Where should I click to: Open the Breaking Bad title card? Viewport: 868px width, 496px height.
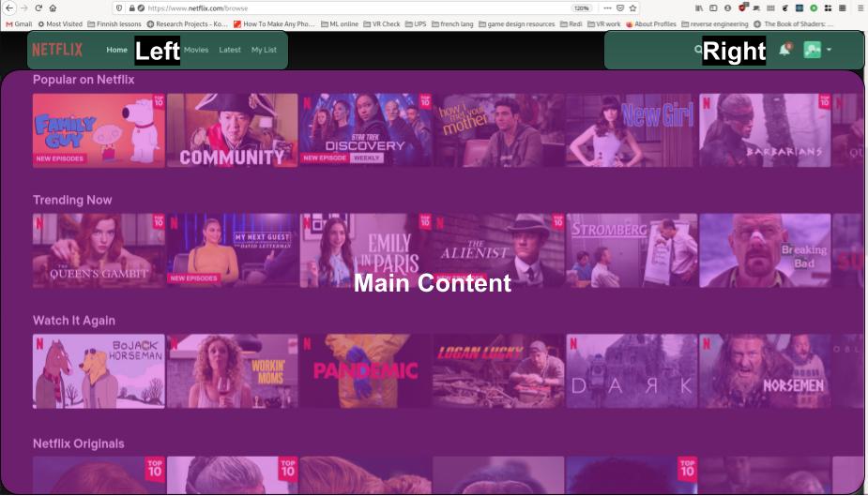coord(765,250)
